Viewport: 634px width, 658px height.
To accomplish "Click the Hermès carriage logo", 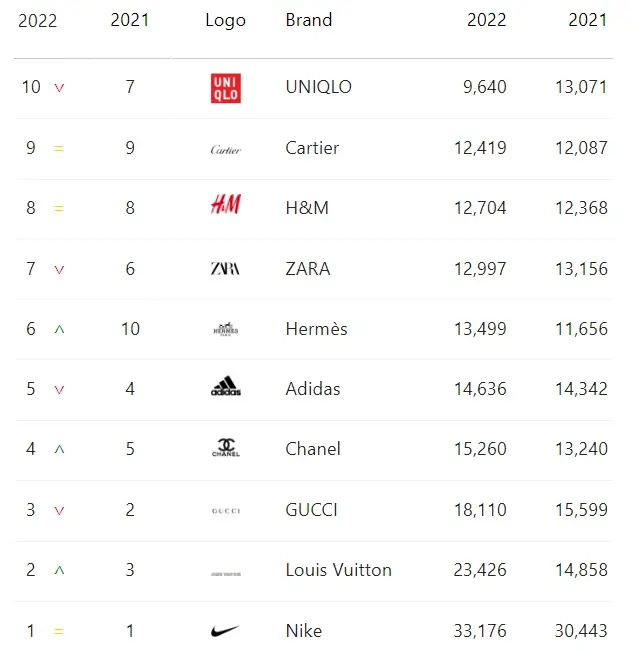I will click(226, 329).
